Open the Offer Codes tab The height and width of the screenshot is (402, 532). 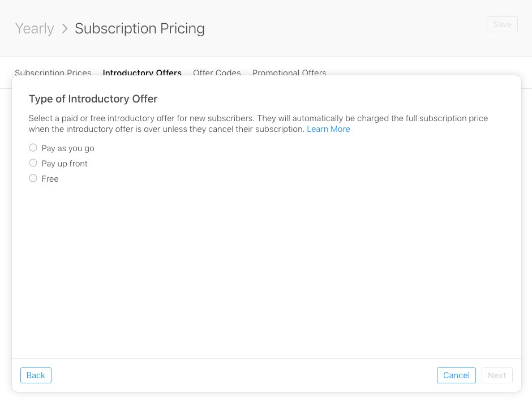click(217, 73)
